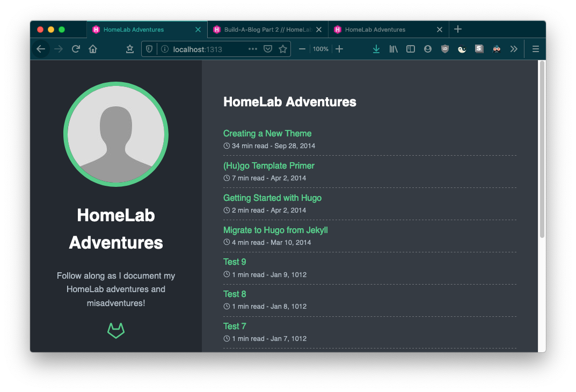Expand the page actions three-dot menu
This screenshot has width=576, height=392.
(x=252, y=49)
